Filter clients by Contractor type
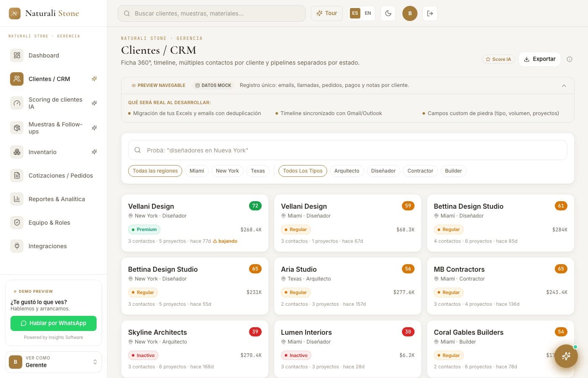The width and height of the screenshot is (588, 378). [x=420, y=171]
